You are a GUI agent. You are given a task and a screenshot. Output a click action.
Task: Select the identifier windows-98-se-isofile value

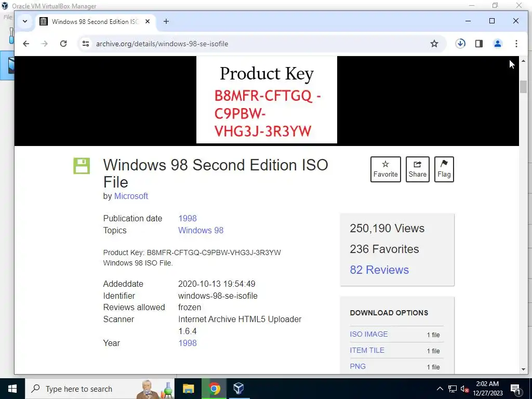click(x=218, y=296)
